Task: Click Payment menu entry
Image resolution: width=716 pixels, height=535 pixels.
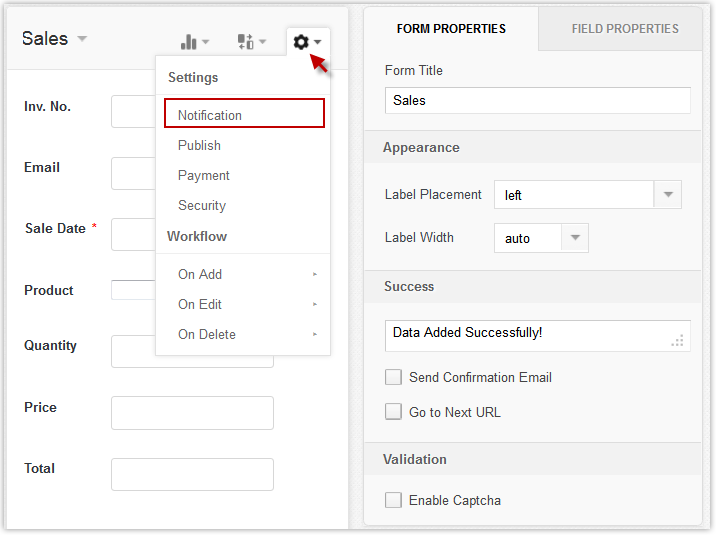Action: [204, 175]
